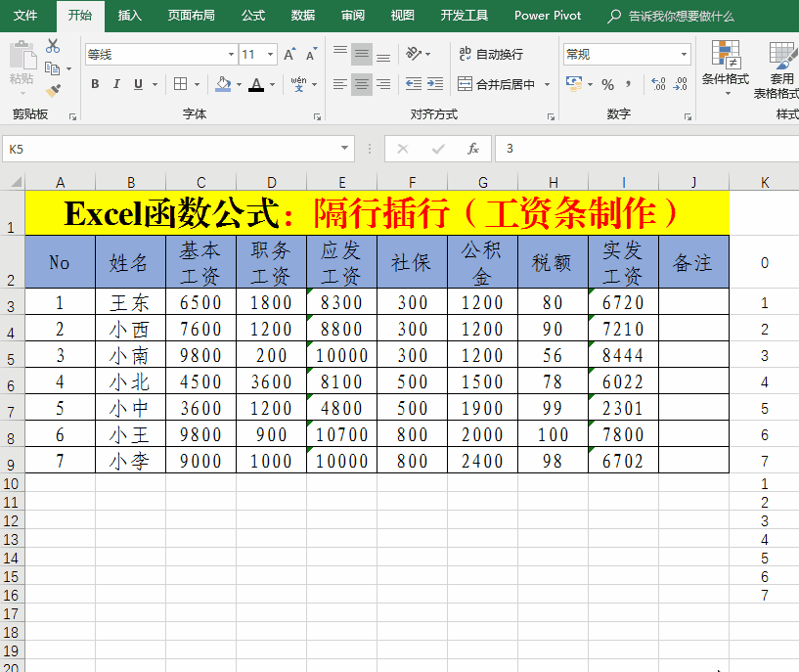The width and height of the screenshot is (799, 672).
Task: Toggle Italic formatting
Action: (x=116, y=85)
